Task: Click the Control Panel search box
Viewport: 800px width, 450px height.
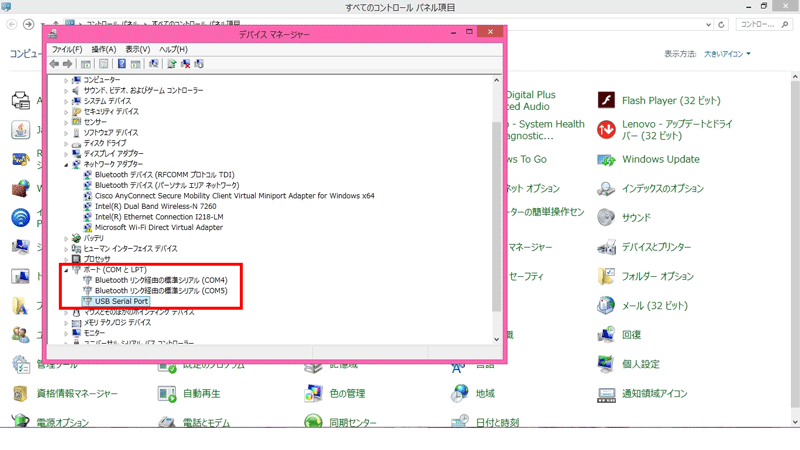Action: (x=764, y=24)
